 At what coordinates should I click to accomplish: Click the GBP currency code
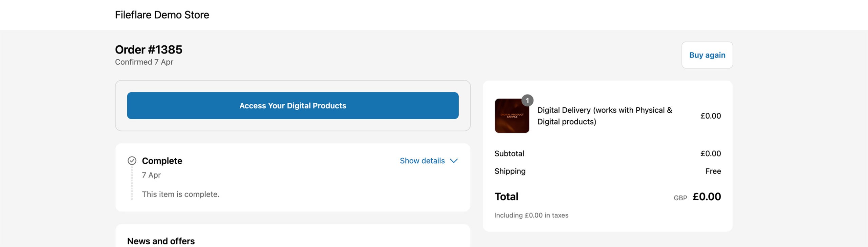pyautogui.click(x=680, y=198)
